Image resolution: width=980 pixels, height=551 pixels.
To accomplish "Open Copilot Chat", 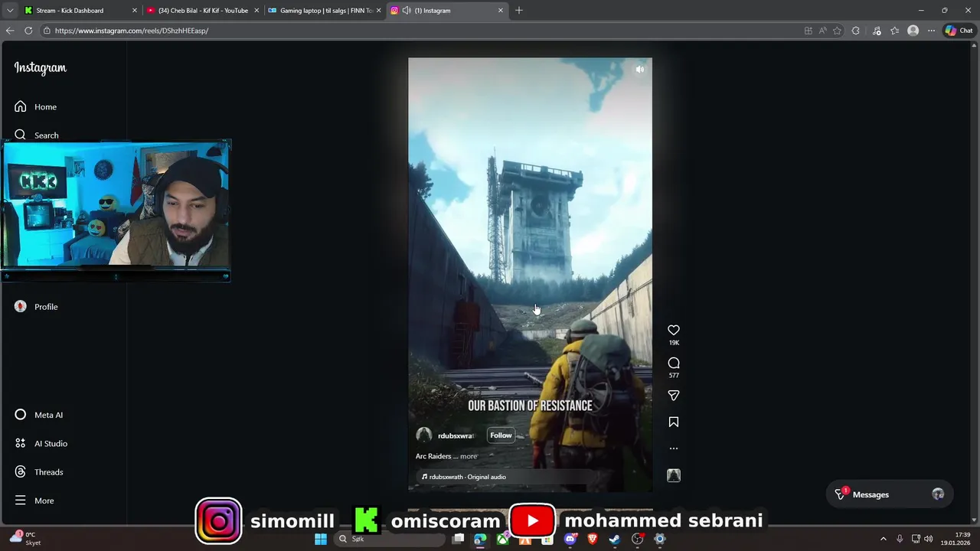I will [959, 31].
